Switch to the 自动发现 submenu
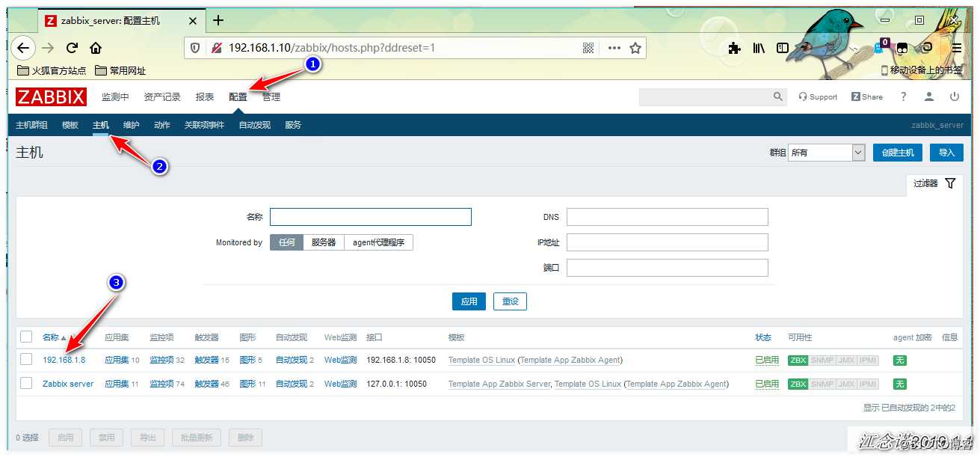Viewport: 980px width, 457px height. 255,125
